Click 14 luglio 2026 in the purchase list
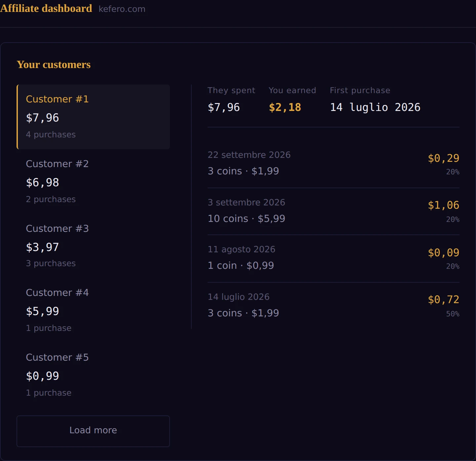The height and width of the screenshot is (461, 476). coord(239,297)
